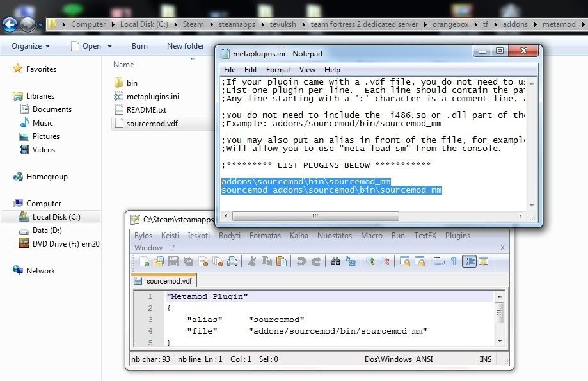Expand the Organize dropdown in Explorer
This screenshot has height=381, width=588.
click(x=30, y=46)
